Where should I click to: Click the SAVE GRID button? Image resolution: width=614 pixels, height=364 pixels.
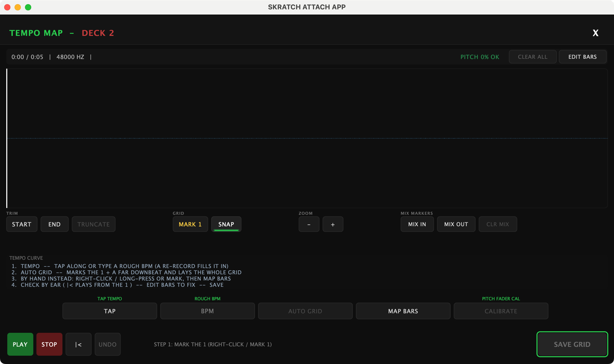[x=572, y=344]
